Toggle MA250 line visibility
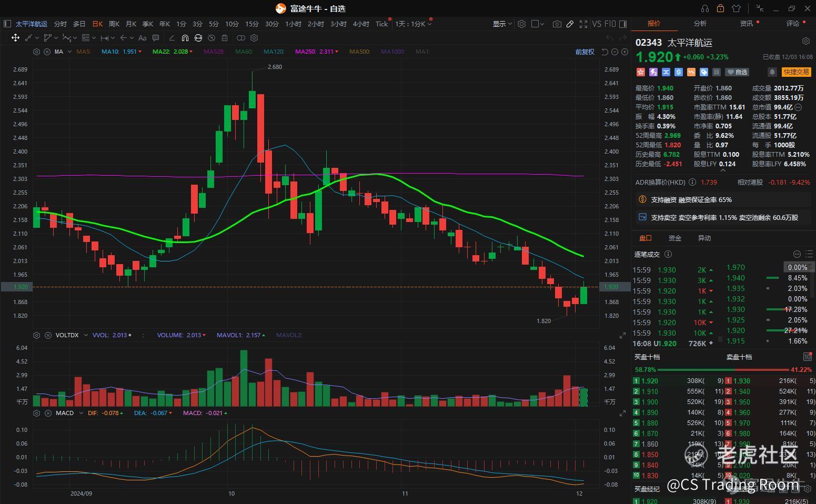 click(316, 52)
